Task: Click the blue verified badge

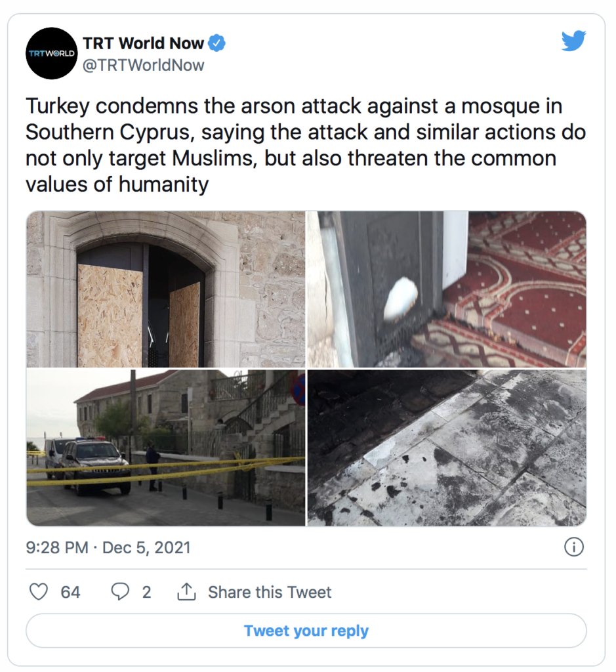Action: [x=216, y=43]
